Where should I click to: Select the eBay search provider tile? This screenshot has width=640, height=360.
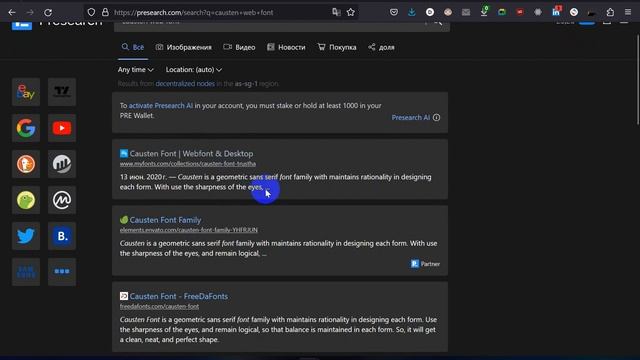coord(26,92)
